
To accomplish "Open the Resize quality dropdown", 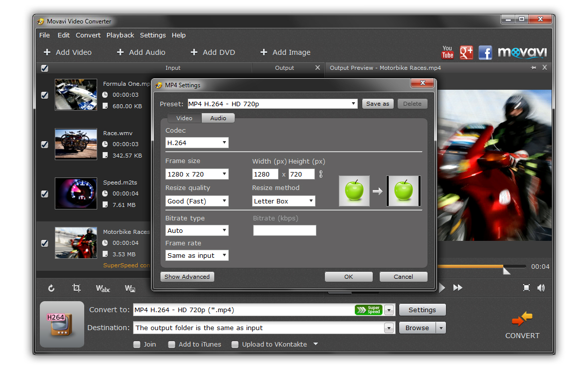I will pyautogui.click(x=197, y=201).
